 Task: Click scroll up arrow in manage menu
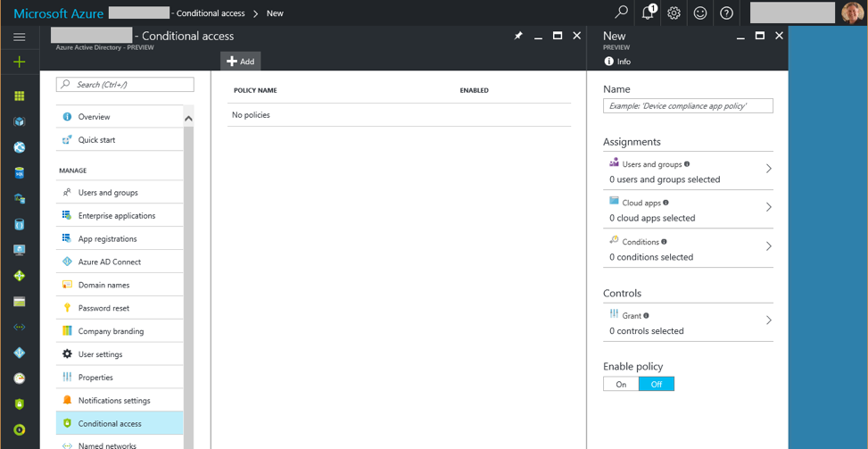point(188,119)
